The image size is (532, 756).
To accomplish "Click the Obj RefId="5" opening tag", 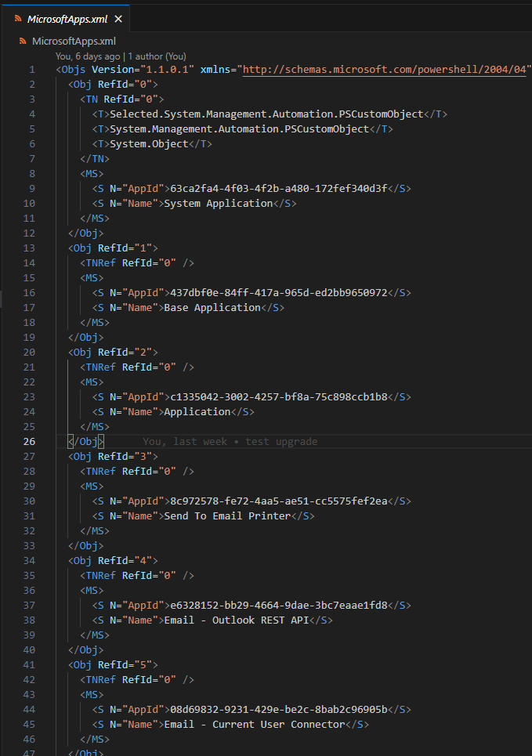I will [113, 664].
